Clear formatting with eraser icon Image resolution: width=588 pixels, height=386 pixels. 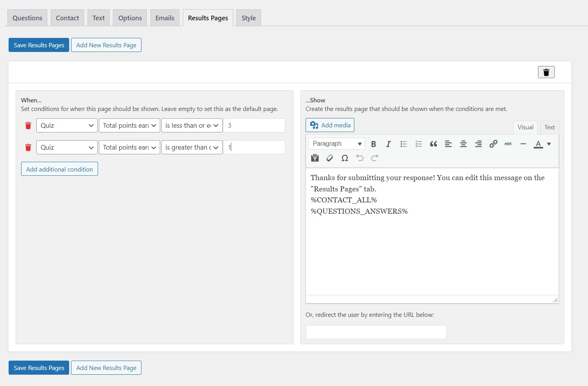pos(330,158)
